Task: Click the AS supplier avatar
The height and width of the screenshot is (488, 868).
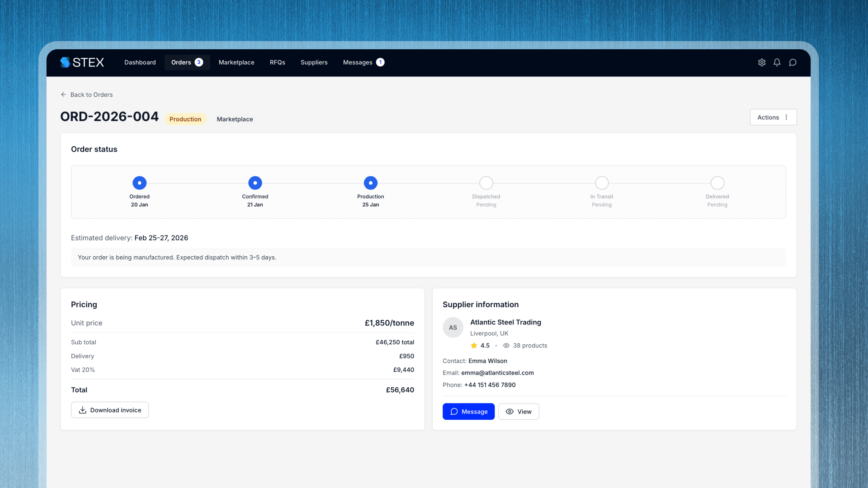Action: (x=453, y=328)
